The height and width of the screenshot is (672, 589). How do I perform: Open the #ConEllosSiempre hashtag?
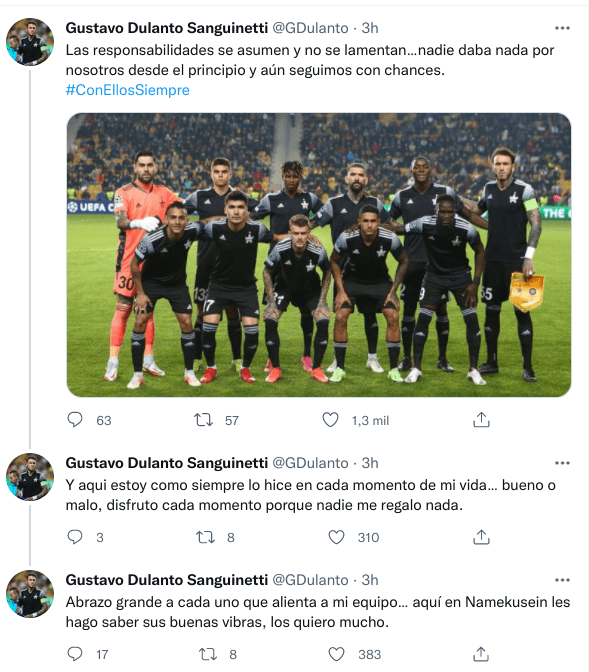click(x=127, y=90)
